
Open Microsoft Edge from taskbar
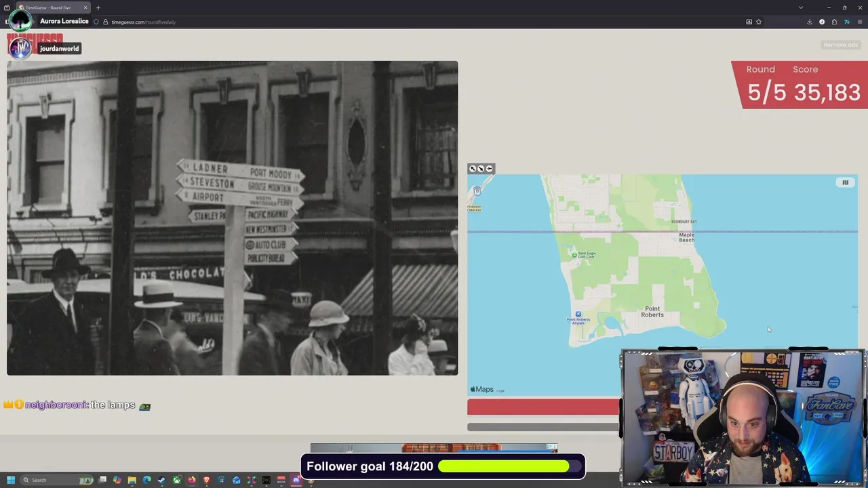coord(147,480)
